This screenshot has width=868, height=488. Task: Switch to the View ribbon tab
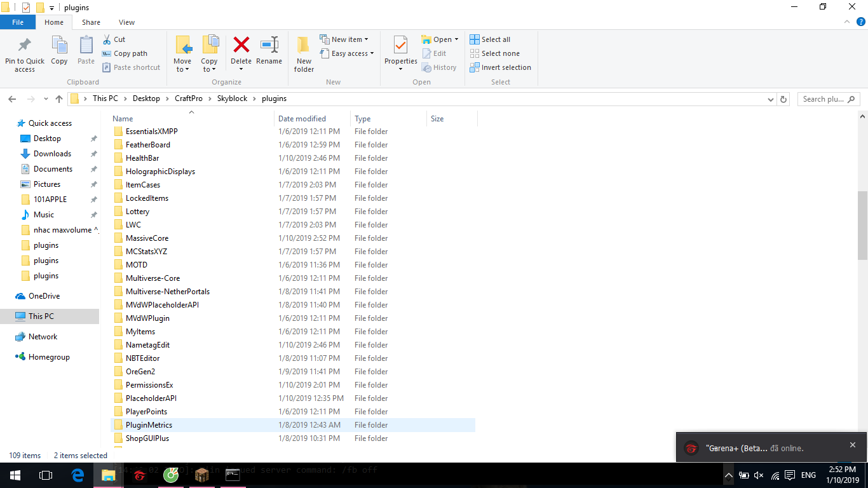pos(126,22)
